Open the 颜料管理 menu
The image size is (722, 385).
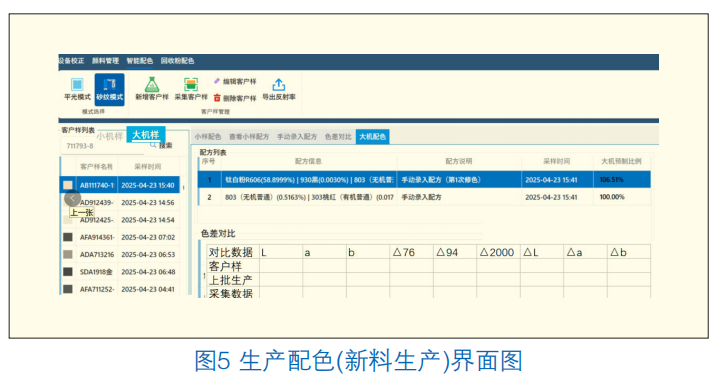point(105,61)
